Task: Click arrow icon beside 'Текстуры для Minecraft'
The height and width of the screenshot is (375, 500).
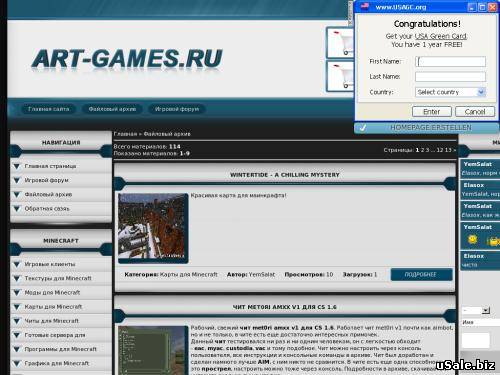Action: (x=16, y=278)
